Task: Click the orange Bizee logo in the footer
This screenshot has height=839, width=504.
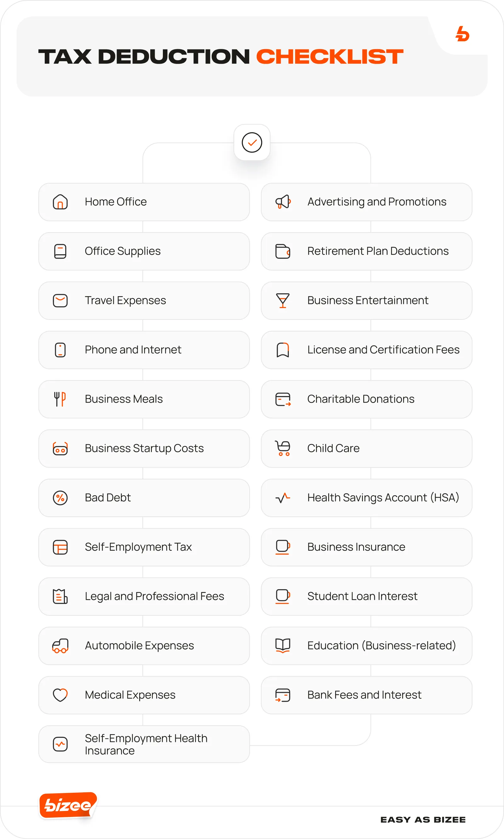Action: tap(68, 805)
